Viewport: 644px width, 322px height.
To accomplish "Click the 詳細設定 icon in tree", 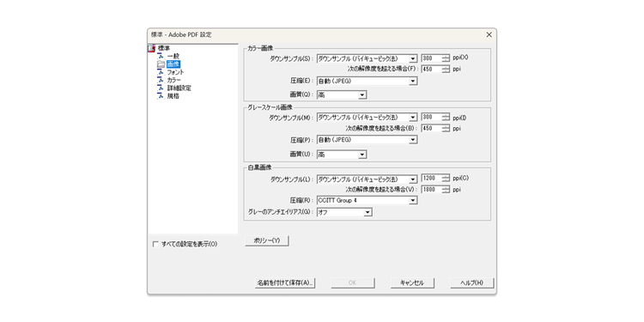I will pos(161,88).
